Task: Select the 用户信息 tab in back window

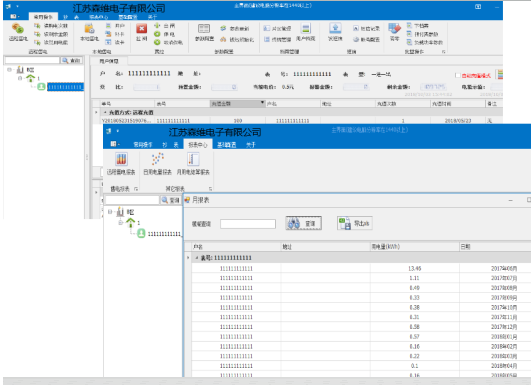Action: tap(109, 61)
